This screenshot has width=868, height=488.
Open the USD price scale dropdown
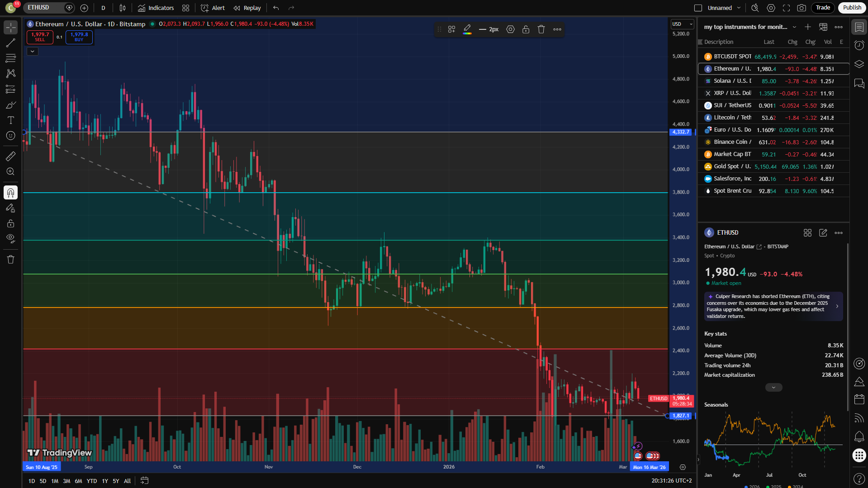pyautogui.click(x=682, y=24)
